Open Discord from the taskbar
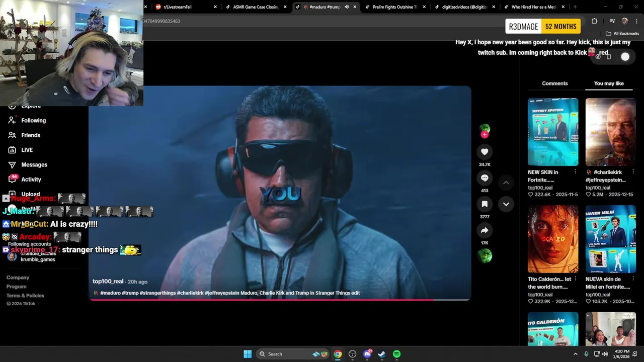Screen dimensions: 644x362 367,354
